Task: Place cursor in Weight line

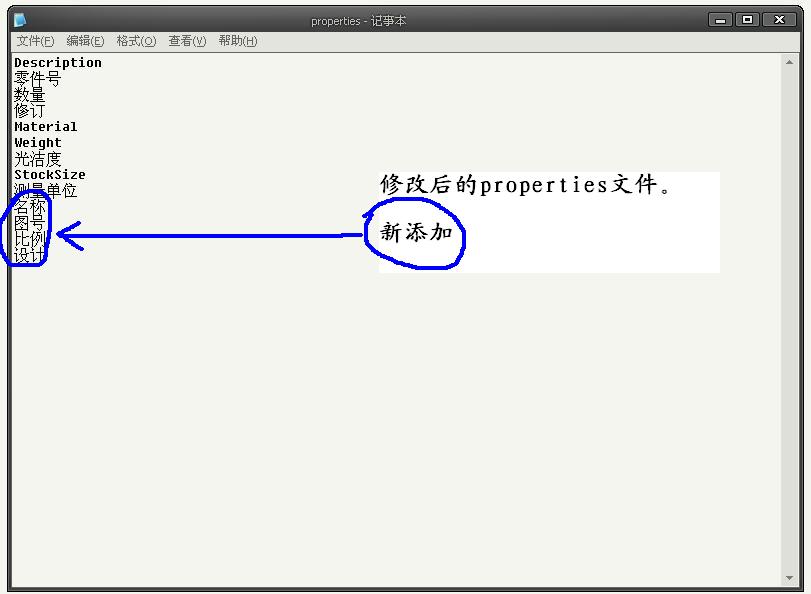Action: coord(38,143)
